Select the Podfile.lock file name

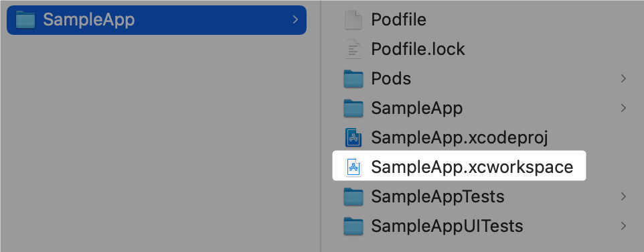418,50
